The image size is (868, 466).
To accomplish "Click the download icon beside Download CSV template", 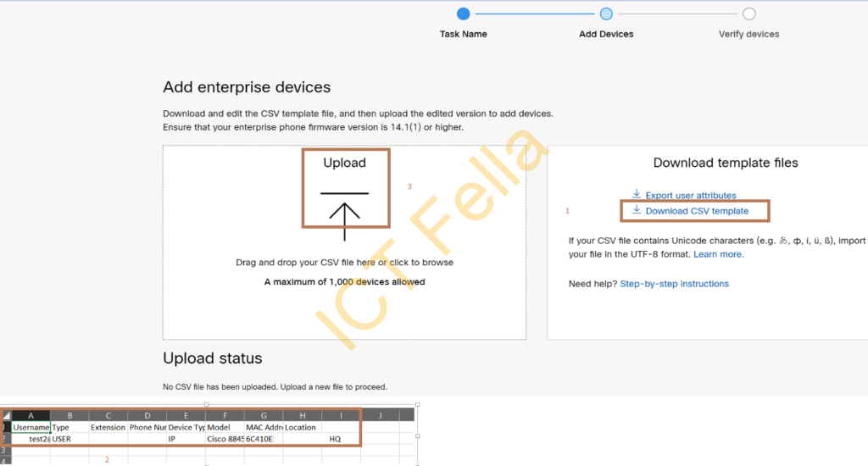I will pyautogui.click(x=637, y=210).
